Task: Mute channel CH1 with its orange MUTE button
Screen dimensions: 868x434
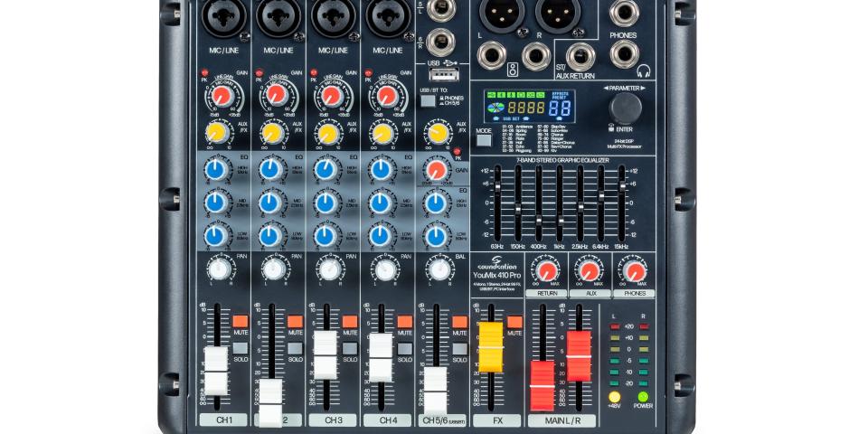Action: pos(240,322)
